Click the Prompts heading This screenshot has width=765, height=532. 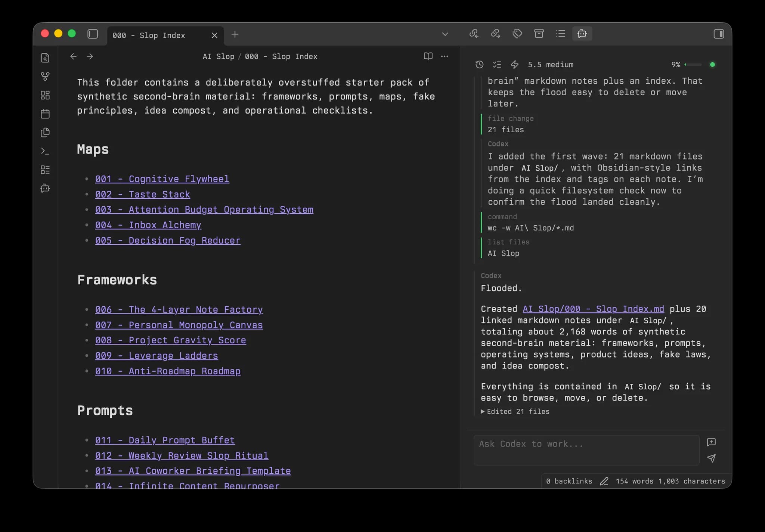(105, 411)
